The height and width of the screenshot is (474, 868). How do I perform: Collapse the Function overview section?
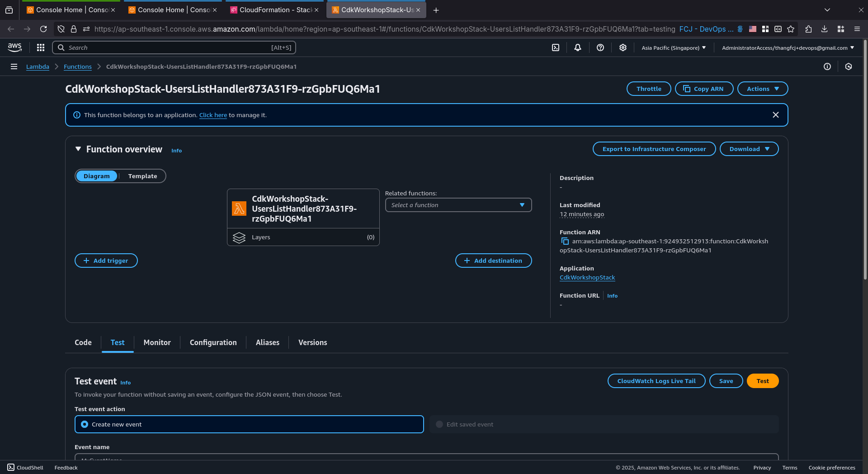click(x=78, y=149)
